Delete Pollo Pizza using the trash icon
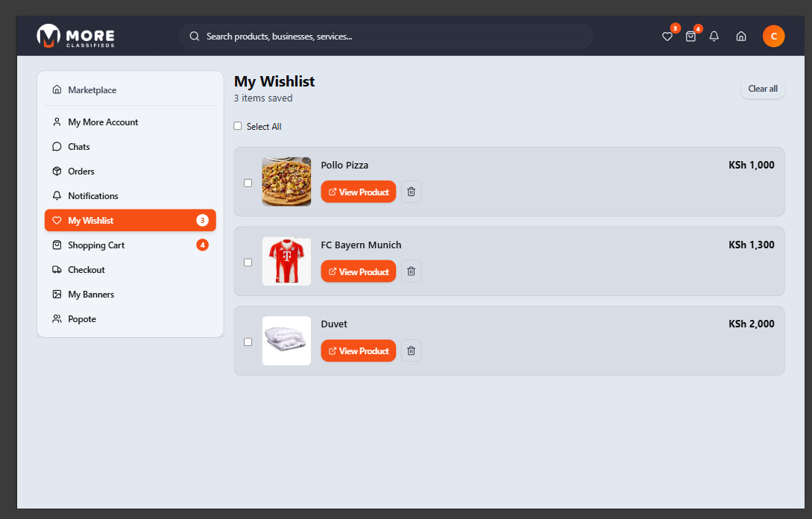This screenshot has height=519, width=812. [x=411, y=192]
